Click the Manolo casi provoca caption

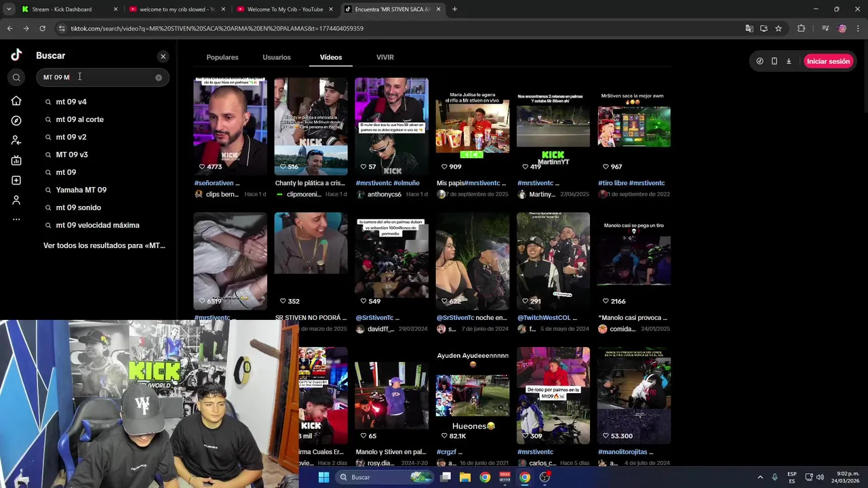(633, 318)
